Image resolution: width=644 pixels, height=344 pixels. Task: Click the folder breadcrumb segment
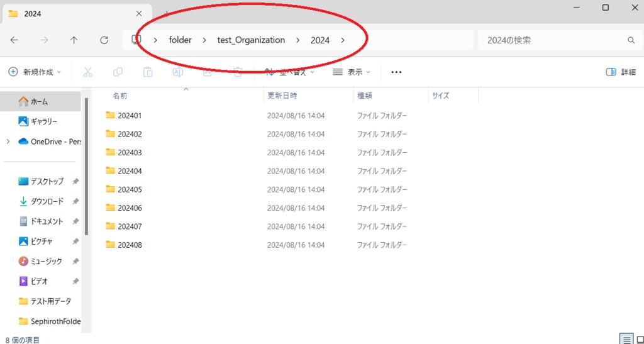point(180,40)
